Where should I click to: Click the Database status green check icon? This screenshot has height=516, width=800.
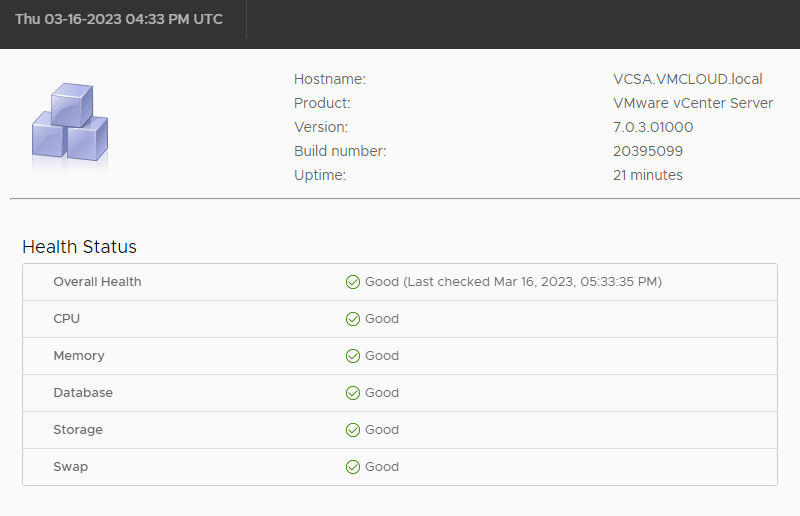tap(353, 393)
